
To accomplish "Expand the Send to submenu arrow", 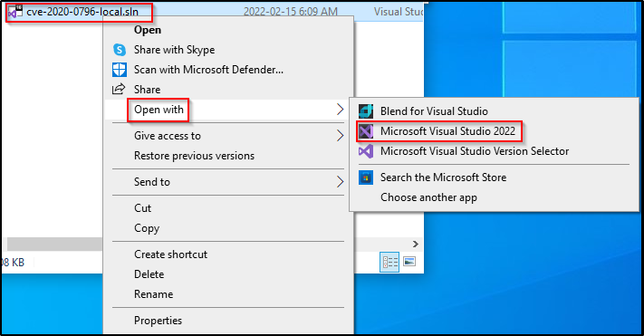I will tap(340, 181).
